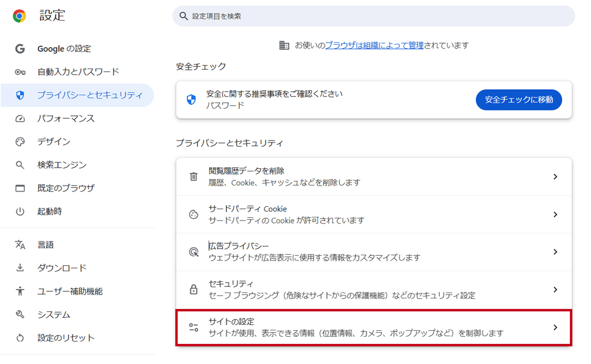Click the cookie icon for サードパーティ Cookie
The image size is (591, 364).
pos(194,214)
